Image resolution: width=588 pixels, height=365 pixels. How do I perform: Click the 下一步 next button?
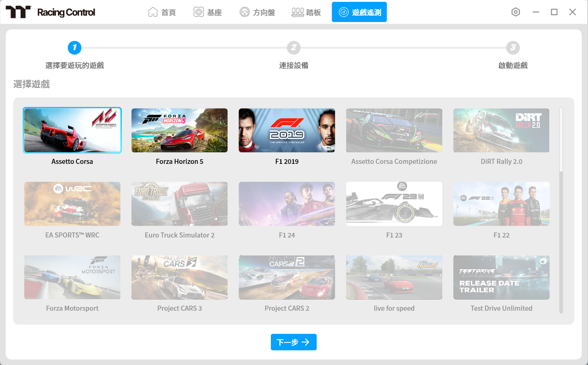293,342
